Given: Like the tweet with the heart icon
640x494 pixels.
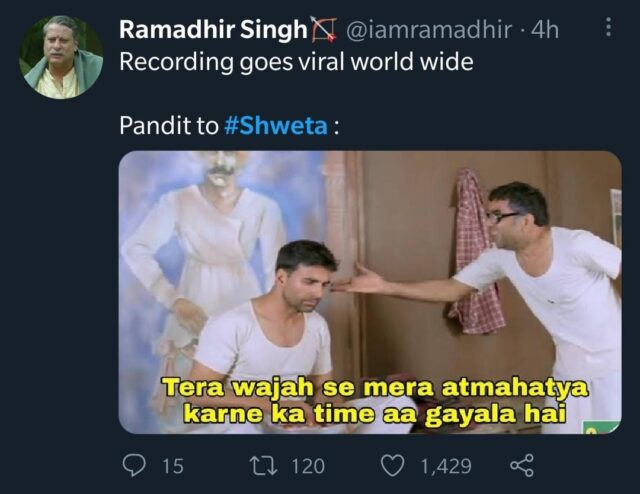Looking at the screenshot, I should pyautogui.click(x=392, y=466).
